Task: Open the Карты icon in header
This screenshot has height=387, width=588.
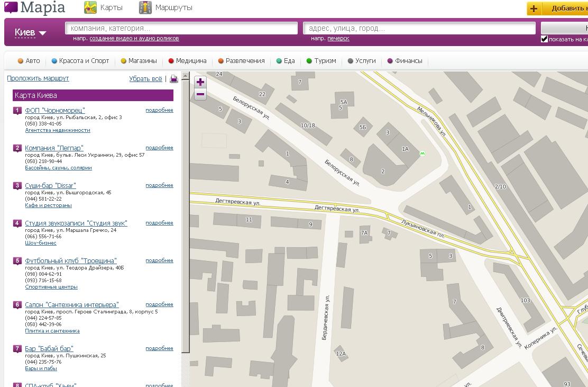Action: (x=90, y=7)
